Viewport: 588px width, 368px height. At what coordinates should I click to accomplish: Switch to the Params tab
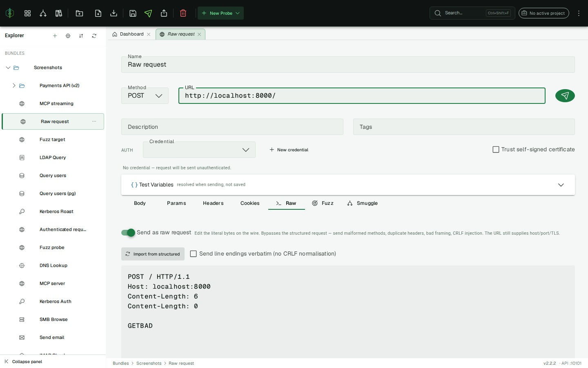point(176,203)
